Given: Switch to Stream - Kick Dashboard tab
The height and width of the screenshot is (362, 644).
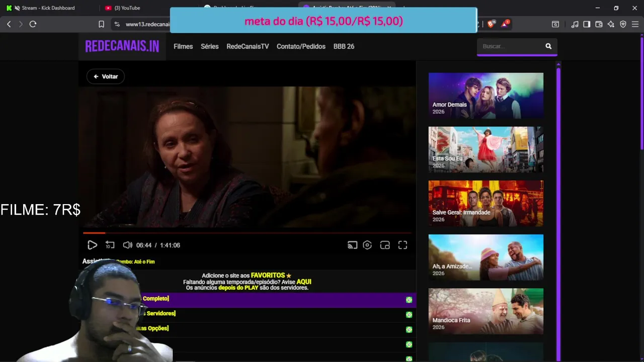Looking at the screenshot, I should coord(49,8).
